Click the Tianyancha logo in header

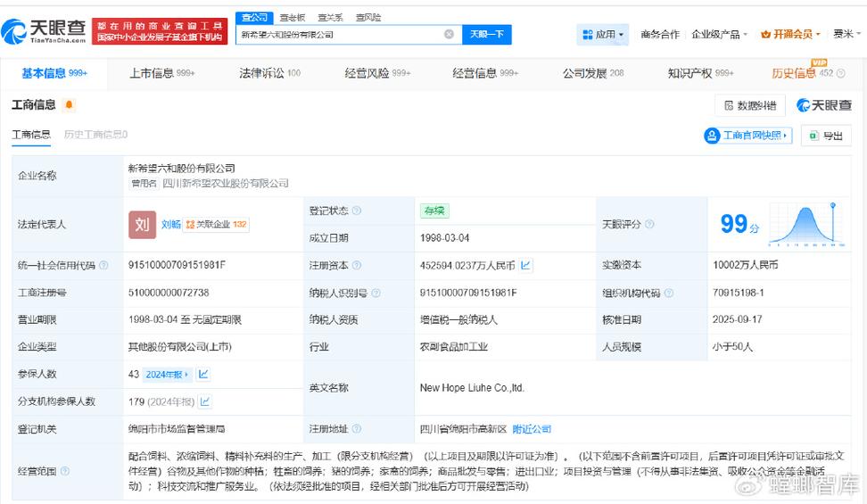click(45, 31)
